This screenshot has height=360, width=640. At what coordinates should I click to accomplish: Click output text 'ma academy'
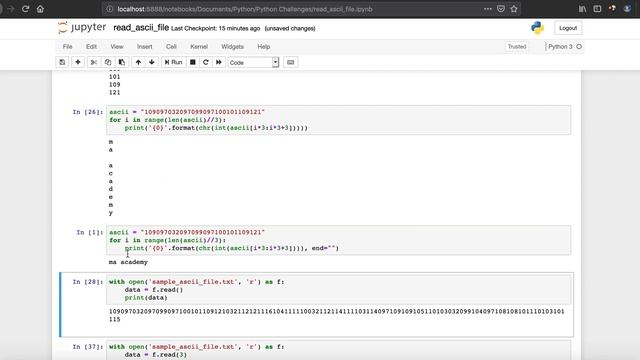coord(128,262)
